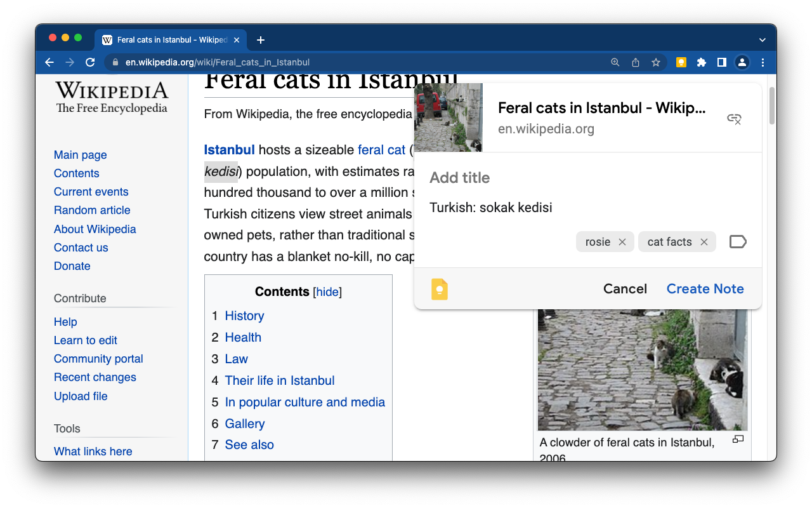This screenshot has width=812, height=508.
Task: Click the Google Keep extension icon in the toolbar
Action: pos(681,62)
